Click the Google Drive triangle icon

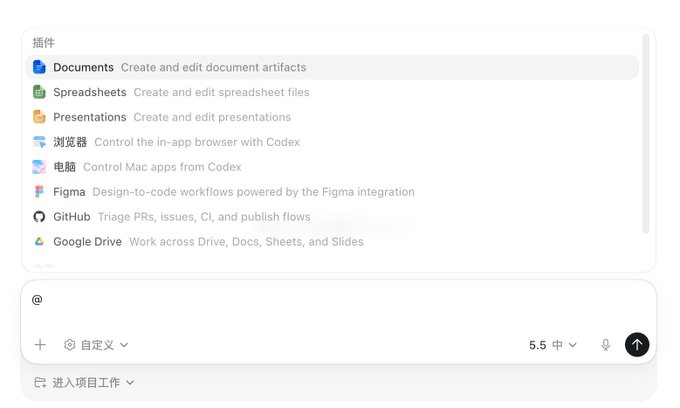point(39,242)
